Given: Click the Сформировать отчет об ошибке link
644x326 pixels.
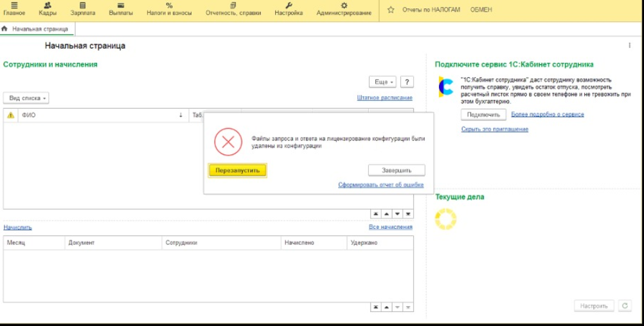Looking at the screenshot, I should tap(380, 185).
